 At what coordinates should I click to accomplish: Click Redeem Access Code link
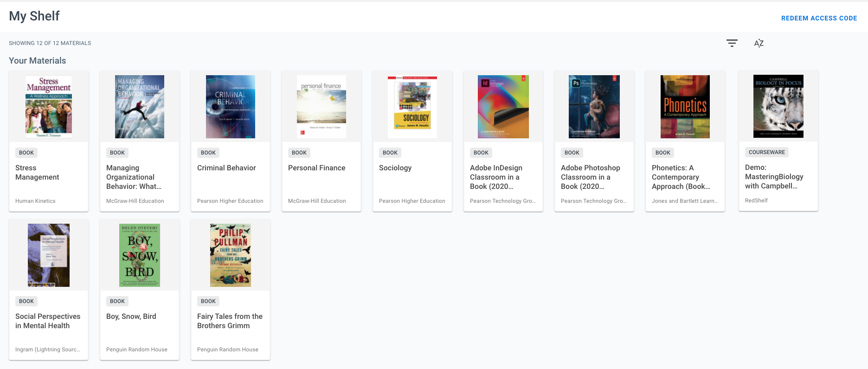819,18
